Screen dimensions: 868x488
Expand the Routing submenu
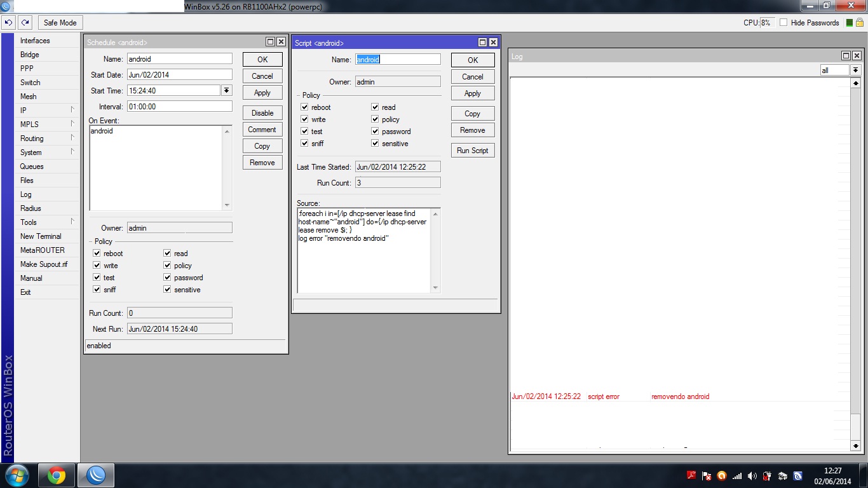tap(47, 139)
